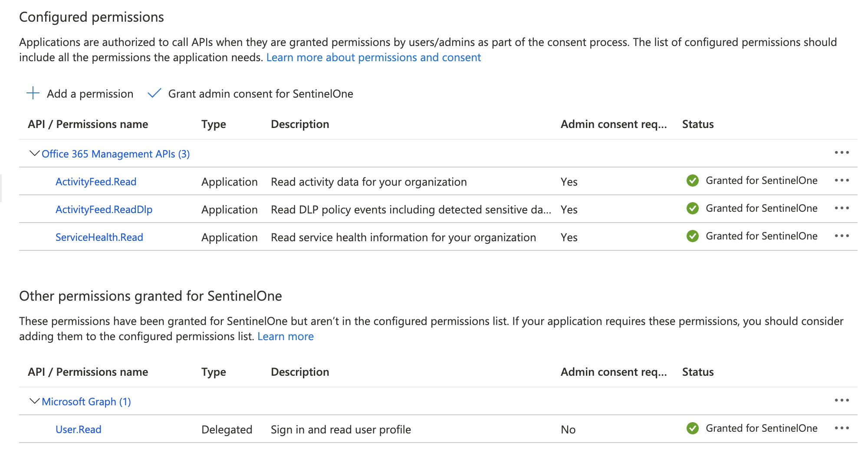Open the Office 365 Management APIs (3) link
Viewport: 868px width, 466px height.
point(115,154)
